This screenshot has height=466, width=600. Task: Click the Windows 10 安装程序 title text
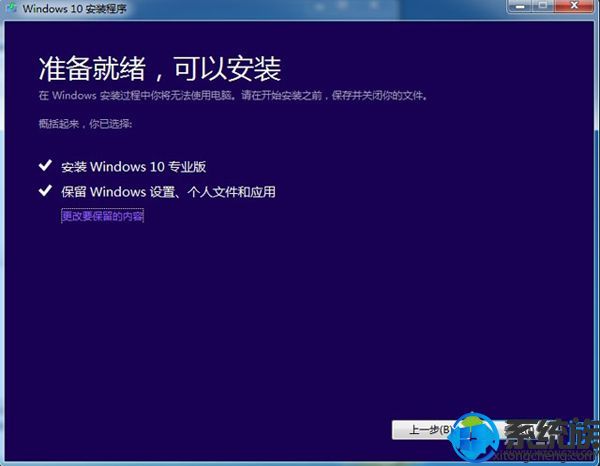75,8
